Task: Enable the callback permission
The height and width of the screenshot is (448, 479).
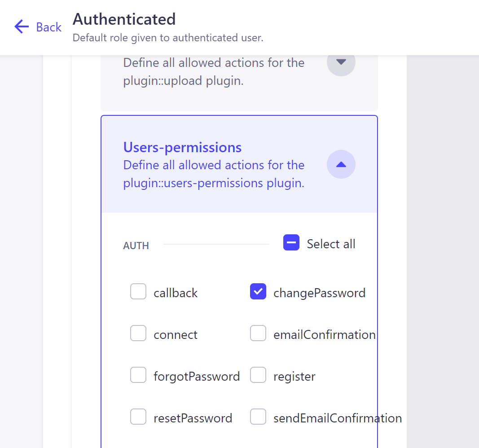Action: click(138, 291)
